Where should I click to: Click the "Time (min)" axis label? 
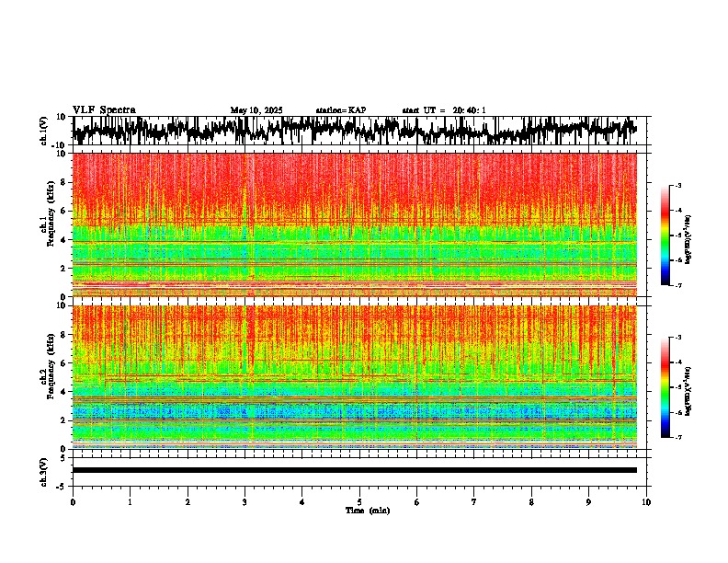368,511
